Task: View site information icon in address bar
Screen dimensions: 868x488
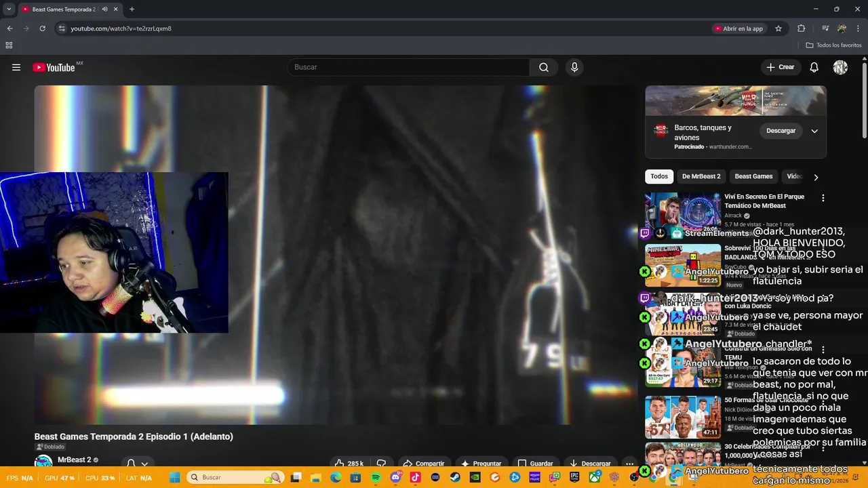Action: click(62, 28)
